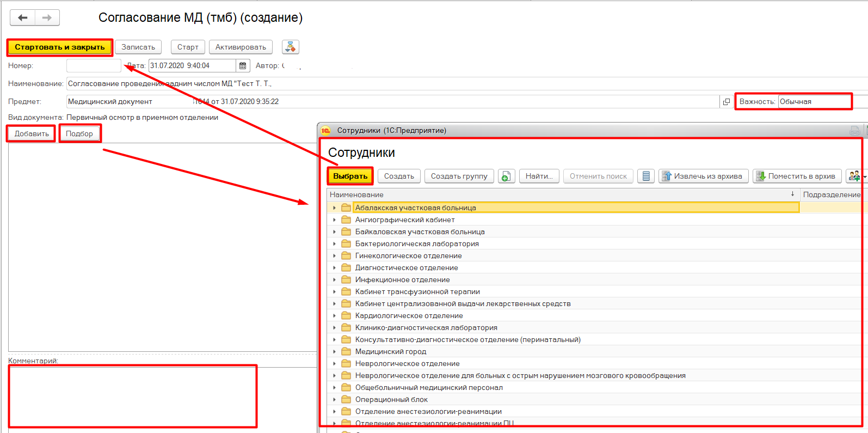
Task: Click folder icon of Гинекологическое отделение
Action: point(346,255)
